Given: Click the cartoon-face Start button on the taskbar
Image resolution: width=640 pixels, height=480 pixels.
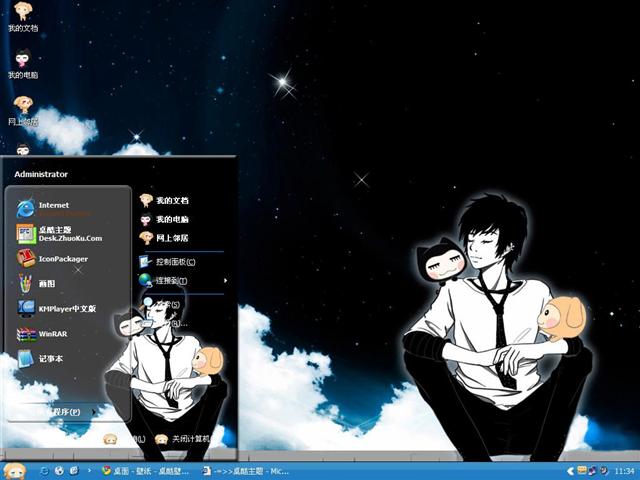Looking at the screenshot, I should tap(15, 471).
